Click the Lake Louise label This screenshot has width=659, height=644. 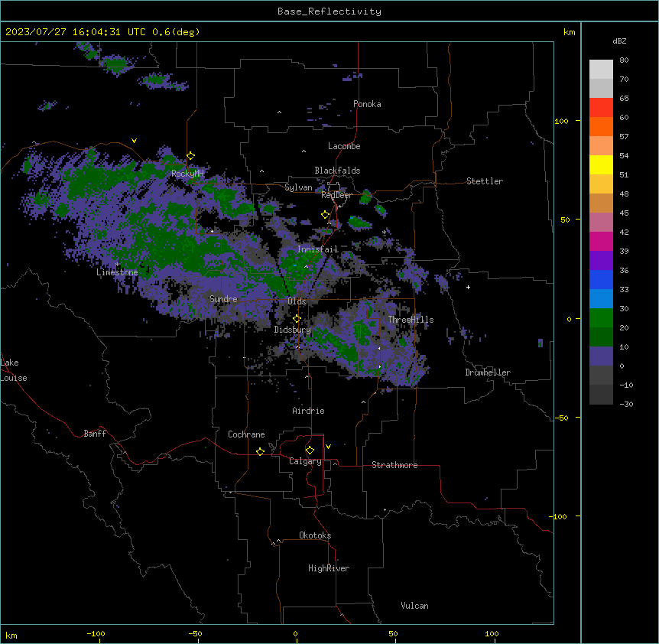[14, 370]
